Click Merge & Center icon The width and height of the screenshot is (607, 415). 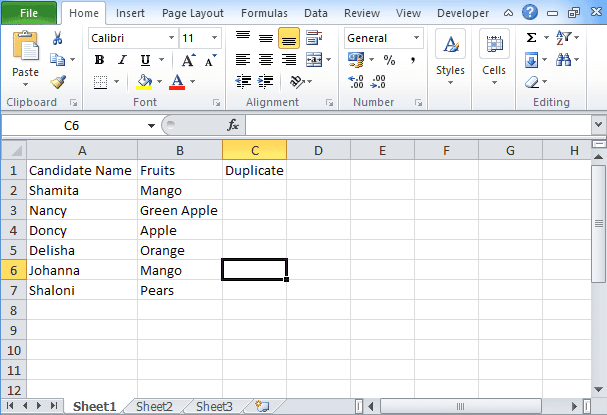tap(314, 60)
